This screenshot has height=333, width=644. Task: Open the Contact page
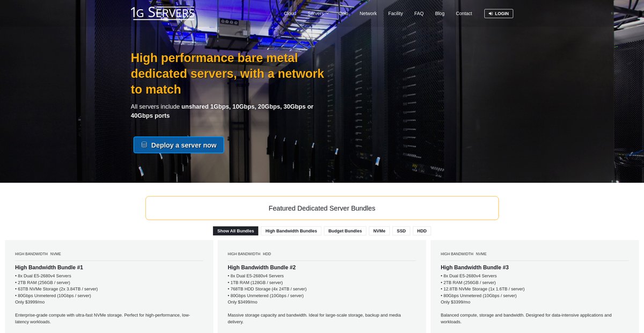coord(464,13)
